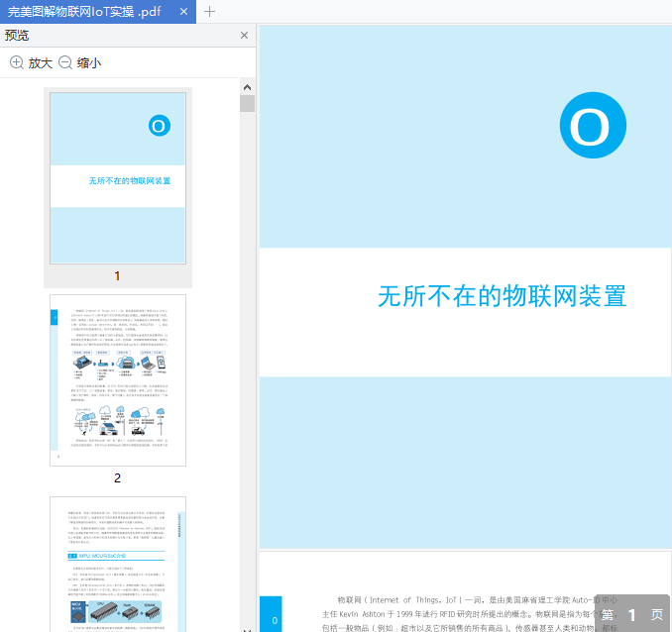Click the 预览 panel title

tap(17, 35)
